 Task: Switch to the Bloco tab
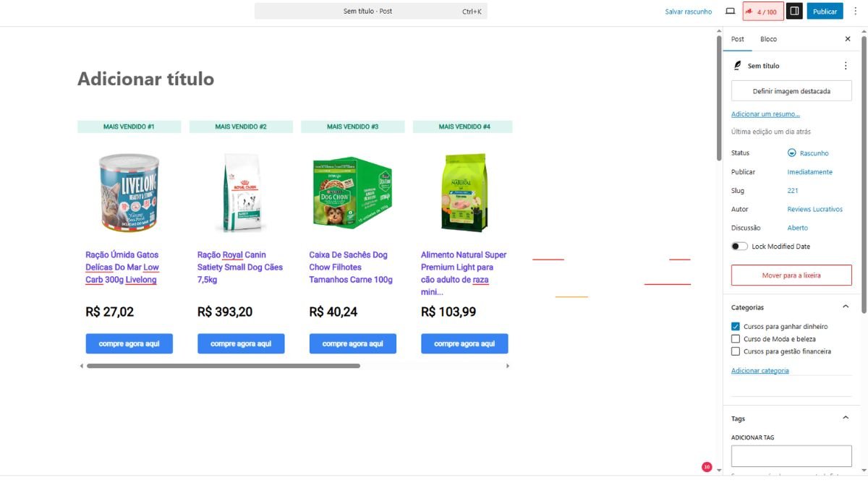[768, 39]
